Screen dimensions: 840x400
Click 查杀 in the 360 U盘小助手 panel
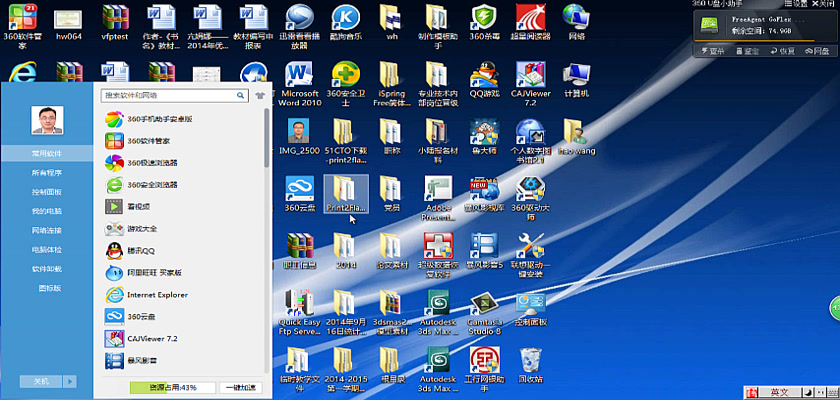[713, 51]
